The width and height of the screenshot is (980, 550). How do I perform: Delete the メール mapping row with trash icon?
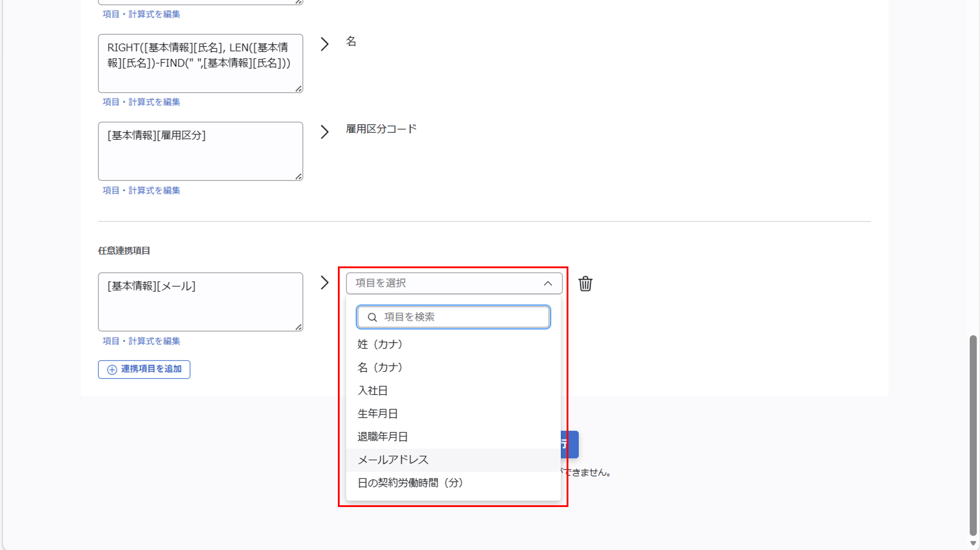(585, 284)
